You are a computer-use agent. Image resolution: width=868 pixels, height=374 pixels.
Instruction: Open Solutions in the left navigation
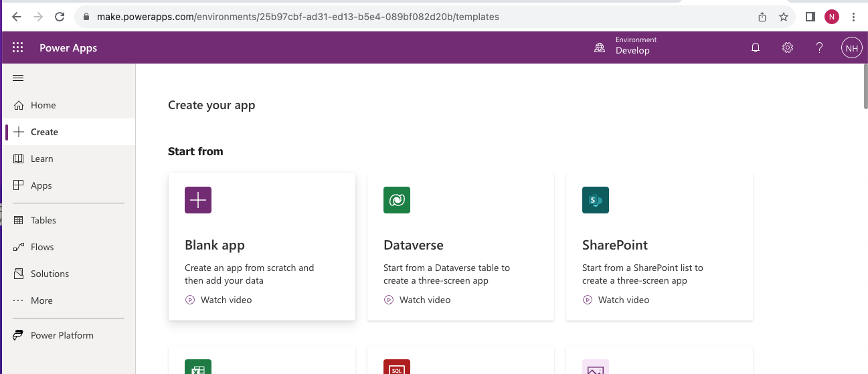50,274
